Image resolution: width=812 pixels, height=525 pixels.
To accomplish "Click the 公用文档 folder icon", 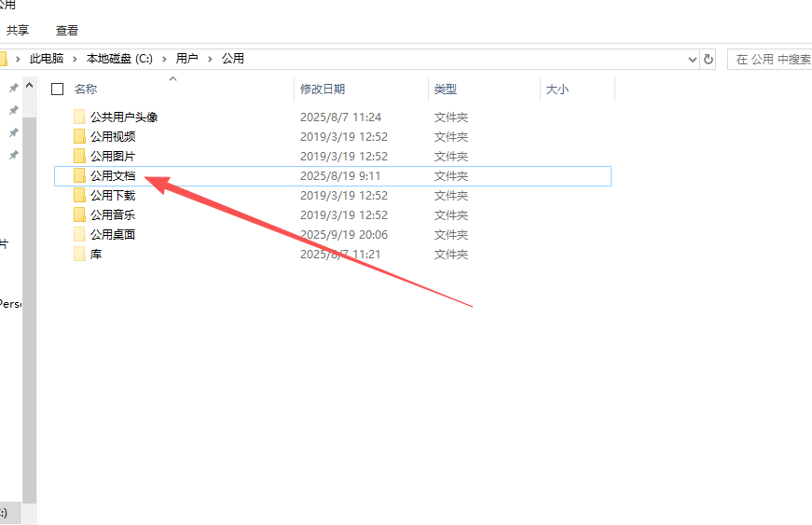I will click(79, 175).
